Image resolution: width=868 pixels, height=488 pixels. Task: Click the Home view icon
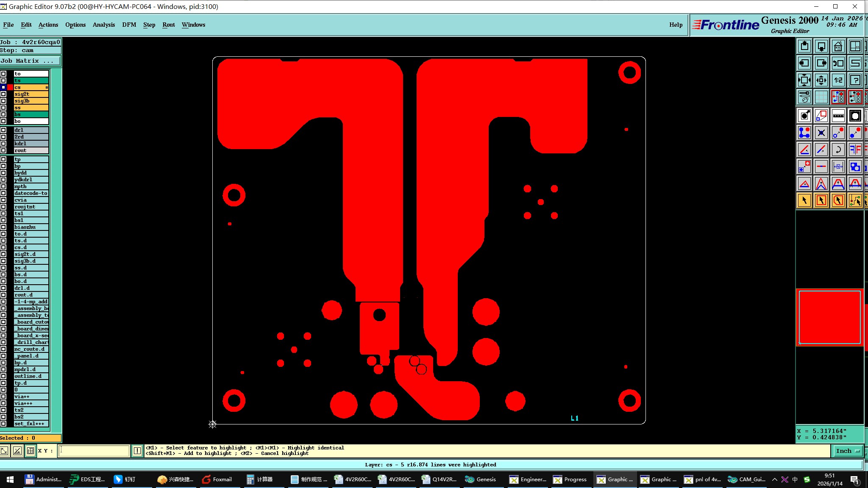coord(838,46)
